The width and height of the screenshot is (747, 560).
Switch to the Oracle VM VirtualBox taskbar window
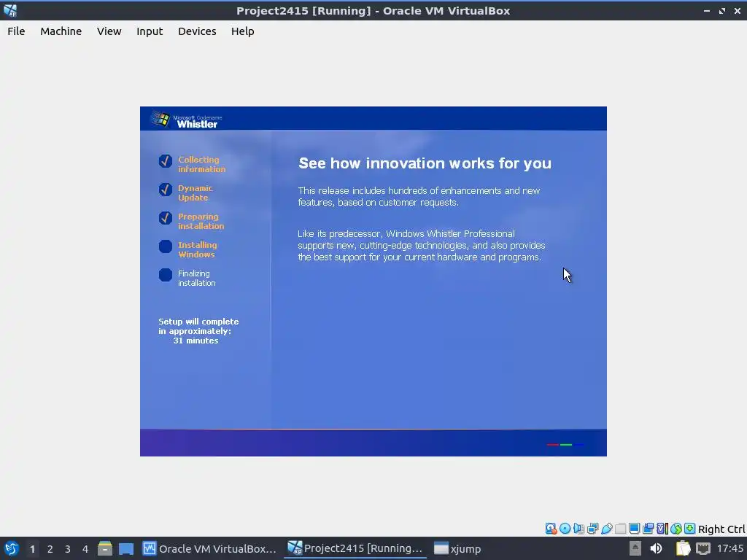click(x=209, y=549)
